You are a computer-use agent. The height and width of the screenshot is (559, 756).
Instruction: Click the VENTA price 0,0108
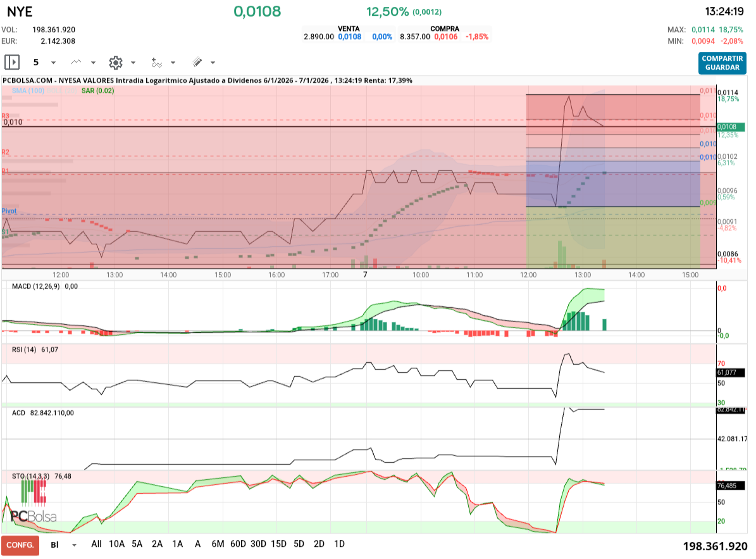[350, 37]
